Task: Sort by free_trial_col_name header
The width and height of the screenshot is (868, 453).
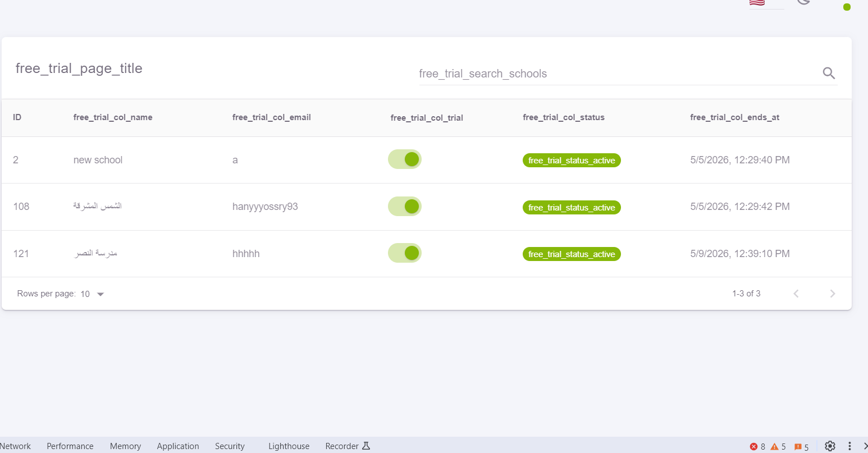Action: (x=113, y=117)
